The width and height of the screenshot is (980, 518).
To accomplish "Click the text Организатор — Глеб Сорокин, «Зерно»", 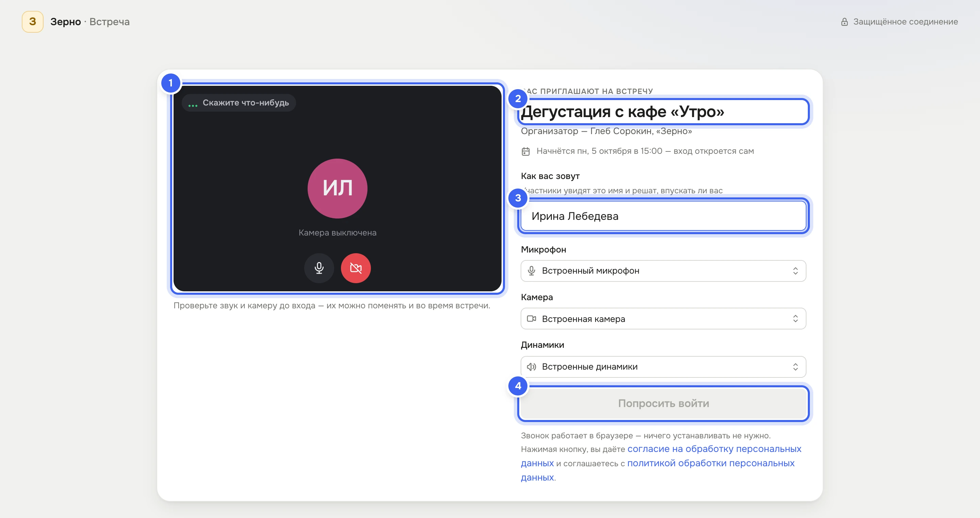I will pos(606,131).
